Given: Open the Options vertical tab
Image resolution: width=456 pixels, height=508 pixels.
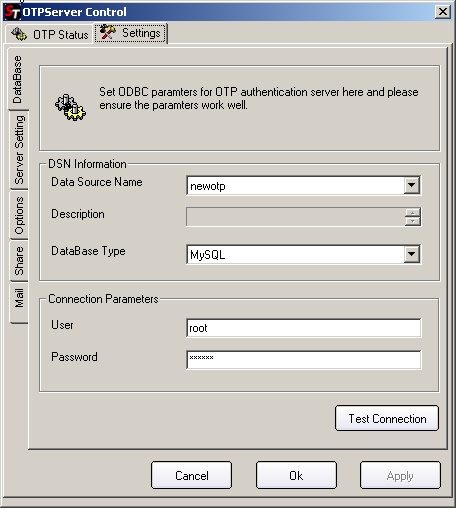Looking at the screenshot, I should (x=19, y=215).
